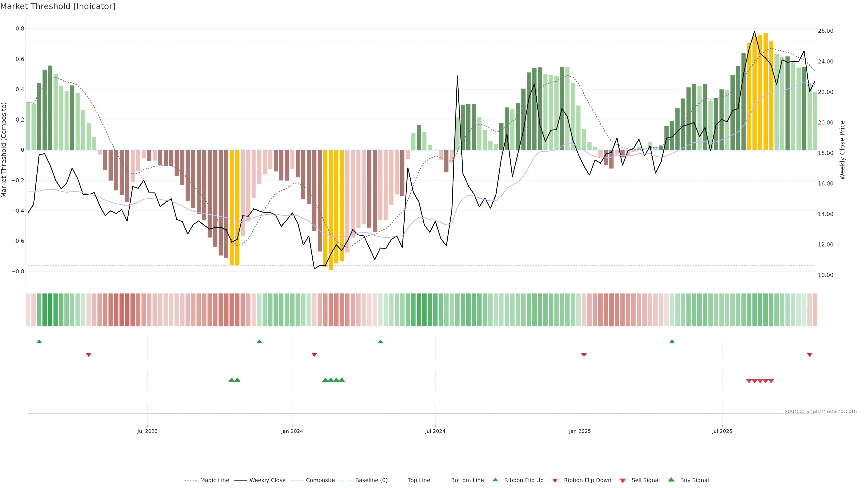The height and width of the screenshot is (488, 868).
Task: Select the leftmost green ribbon flip up marker
Action: coord(39,342)
